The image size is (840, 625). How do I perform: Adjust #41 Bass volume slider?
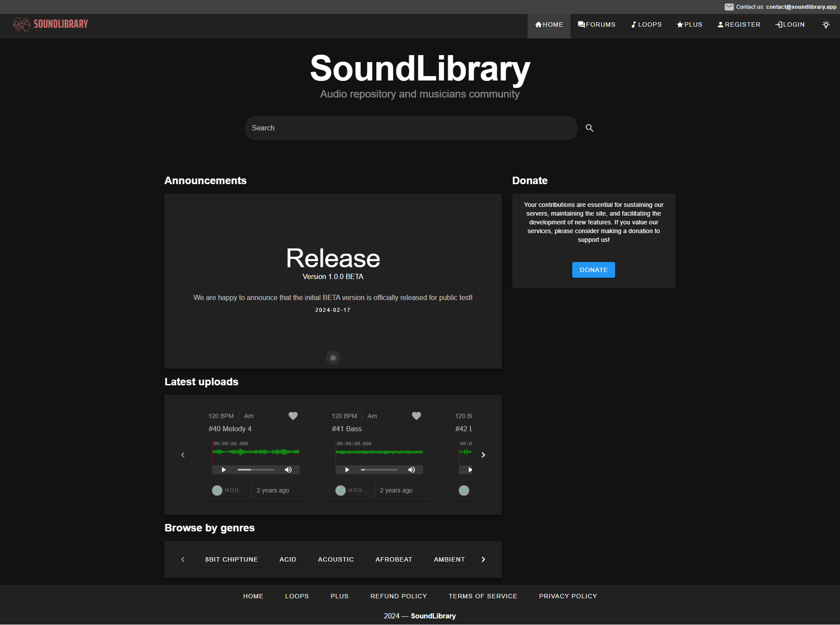click(x=379, y=470)
